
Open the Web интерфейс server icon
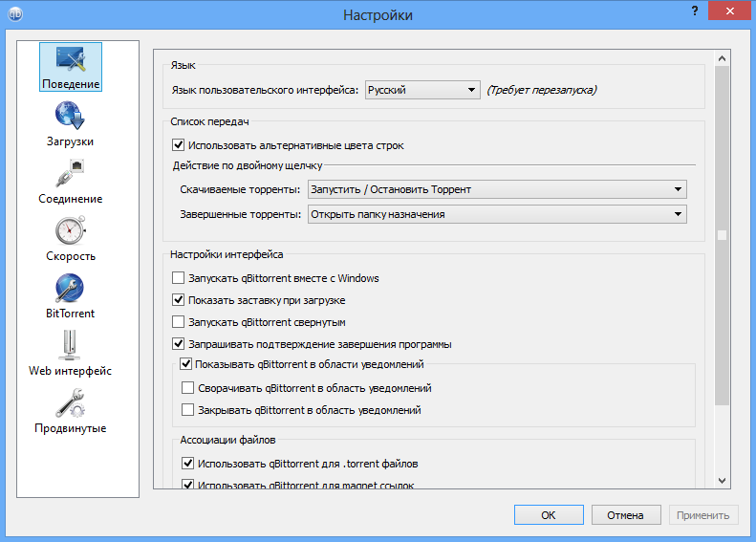[x=70, y=345]
